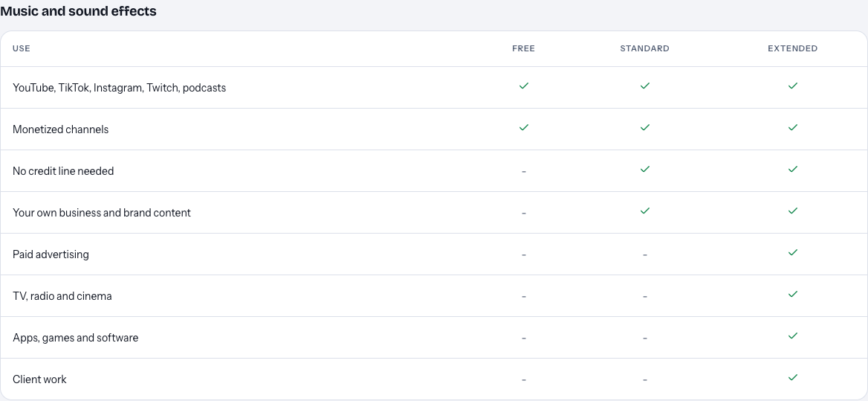This screenshot has height=401, width=868.
Task: Select the Paid advertising row label
Action: pyautogui.click(x=51, y=254)
